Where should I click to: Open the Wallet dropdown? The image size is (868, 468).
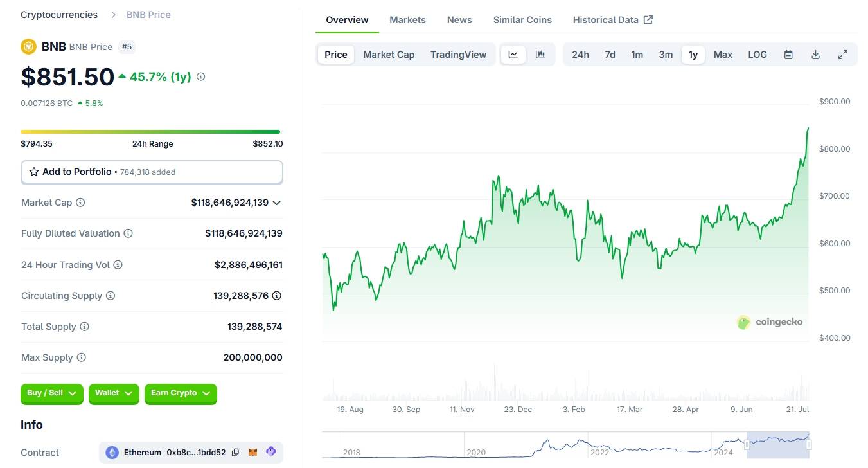(x=114, y=393)
